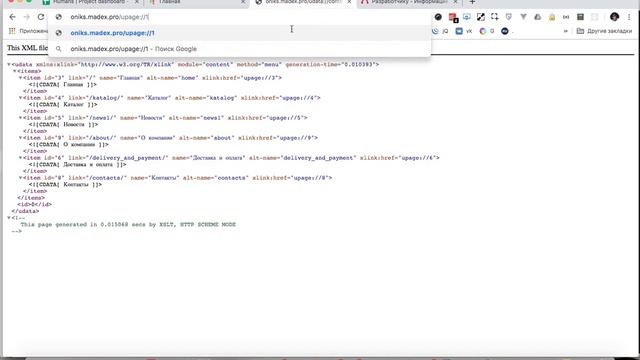The width and height of the screenshot is (640, 360).
Task: Click the closing </items> tag
Action: 31,198
